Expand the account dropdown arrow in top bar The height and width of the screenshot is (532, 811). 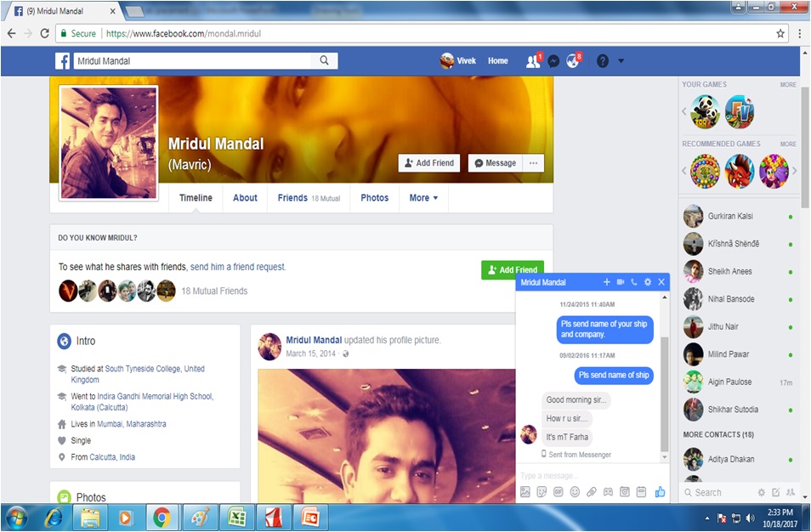[621, 61]
